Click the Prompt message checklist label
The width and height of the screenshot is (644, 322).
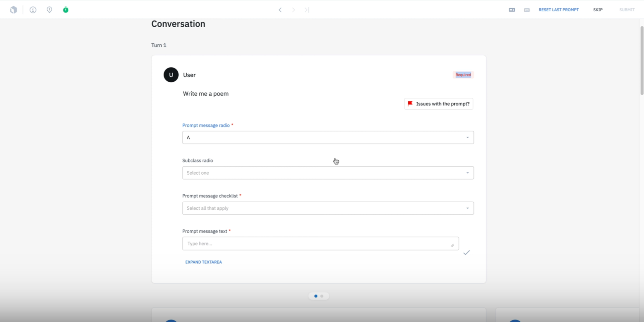click(210, 196)
